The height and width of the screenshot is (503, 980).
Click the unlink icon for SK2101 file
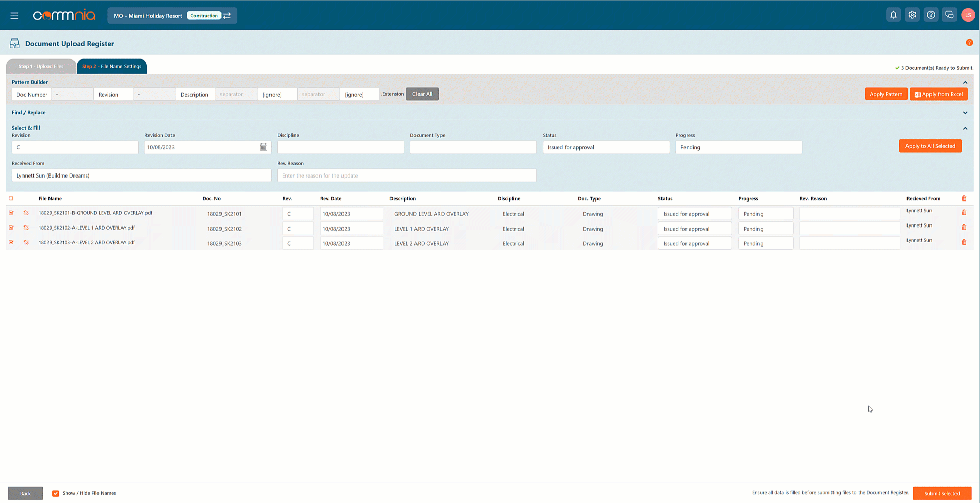[x=26, y=213]
